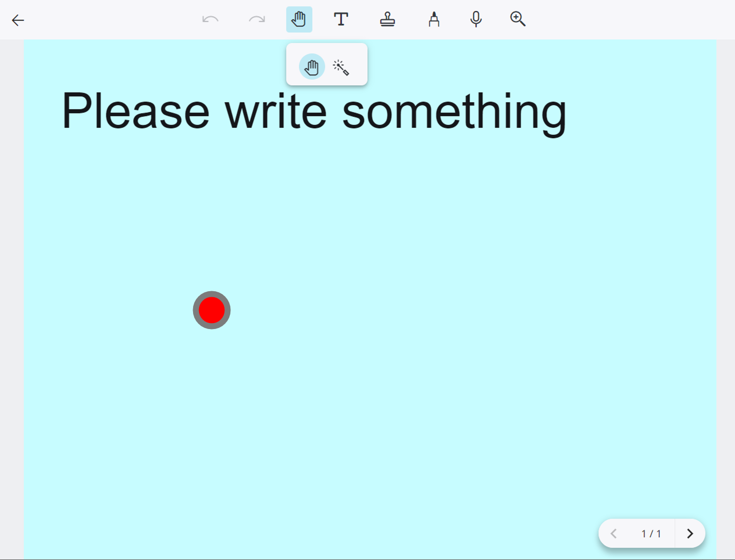Screen dimensions: 735x560
Task: Go to the previous page
Action: click(x=614, y=534)
